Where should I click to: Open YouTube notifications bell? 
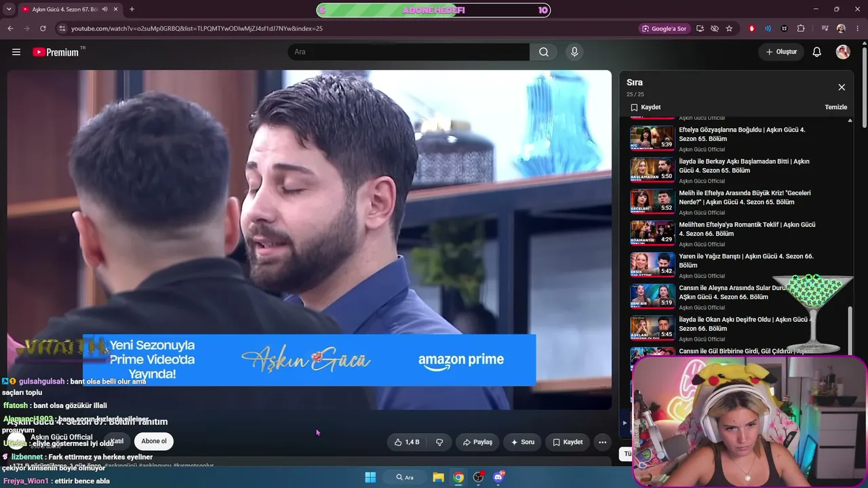(x=817, y=52)
